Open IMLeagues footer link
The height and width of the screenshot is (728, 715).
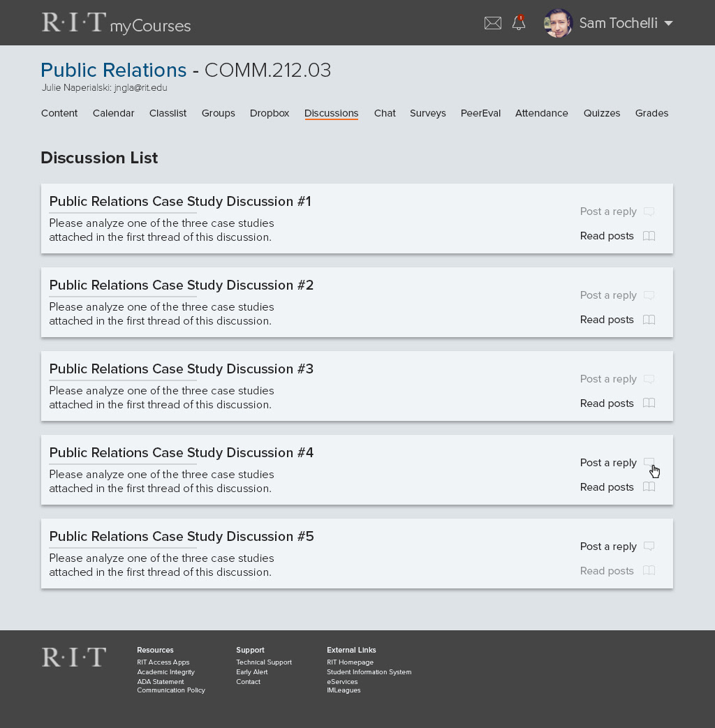344,690
